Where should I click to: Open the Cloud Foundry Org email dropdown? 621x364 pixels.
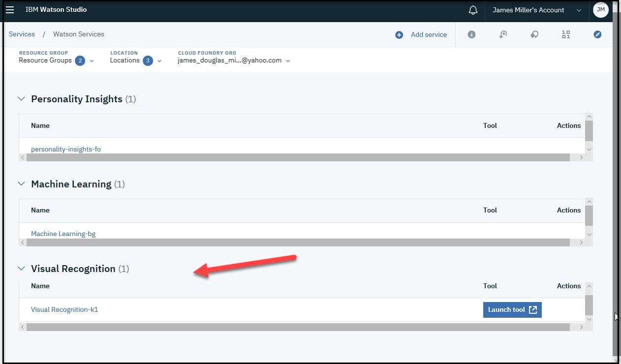coord(234,61)
